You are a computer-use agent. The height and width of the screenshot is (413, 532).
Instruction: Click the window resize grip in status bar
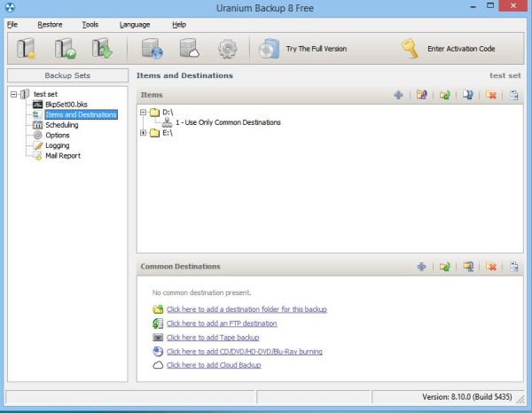tap(520, 400)
